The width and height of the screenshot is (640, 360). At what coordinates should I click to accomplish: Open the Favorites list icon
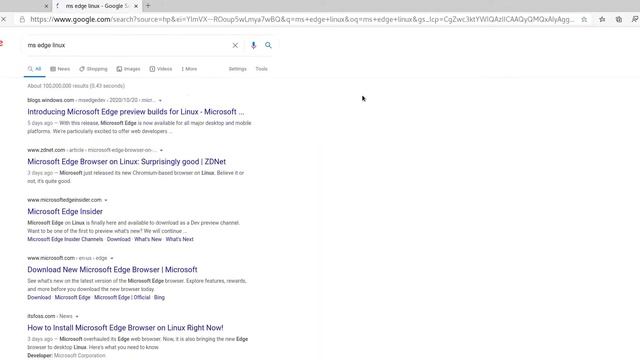[x=602, y=19]
